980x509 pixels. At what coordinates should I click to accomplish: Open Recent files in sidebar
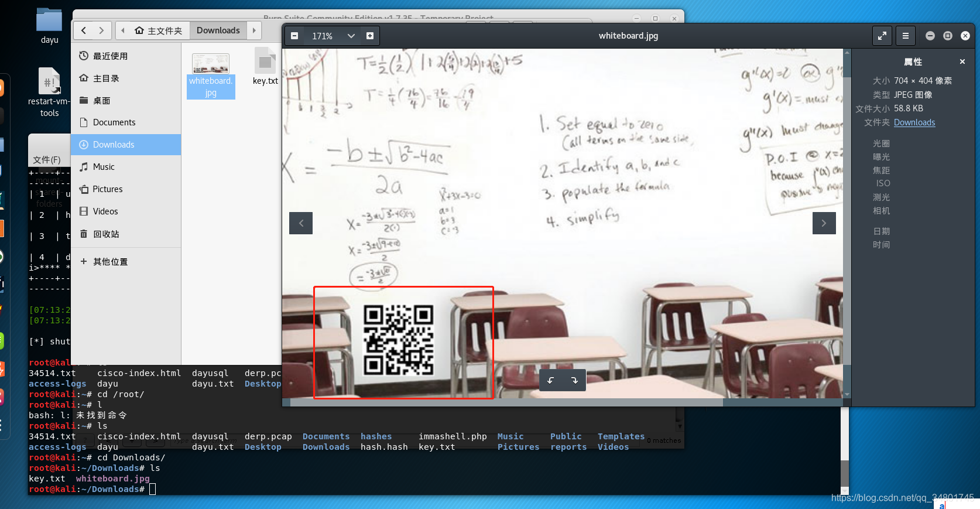pos(126,56)
